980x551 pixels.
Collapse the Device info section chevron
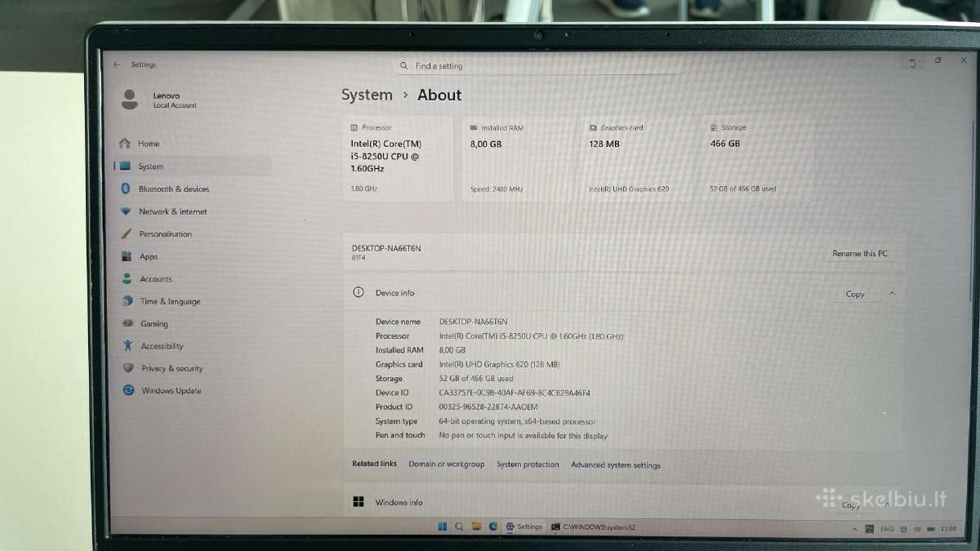(x=892, y=293)
